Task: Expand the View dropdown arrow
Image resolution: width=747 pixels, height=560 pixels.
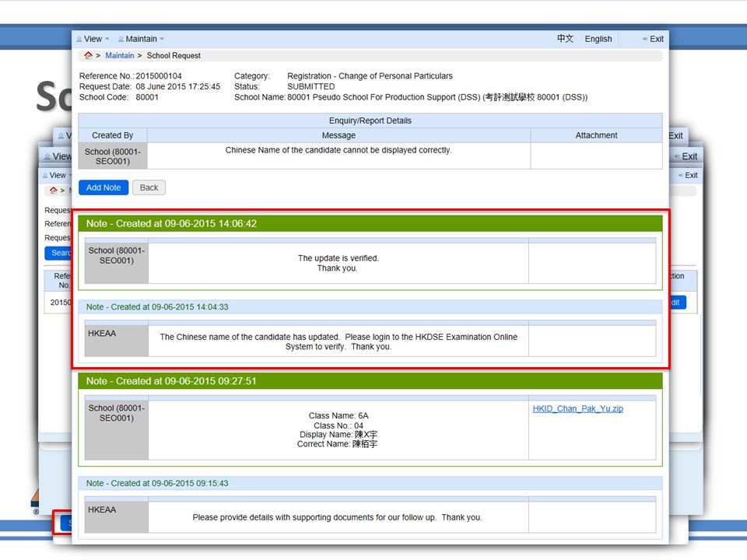Action: (x=107, y=39)
